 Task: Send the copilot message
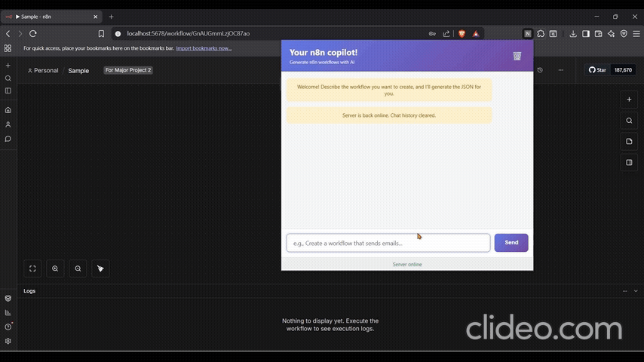[511, 242]
